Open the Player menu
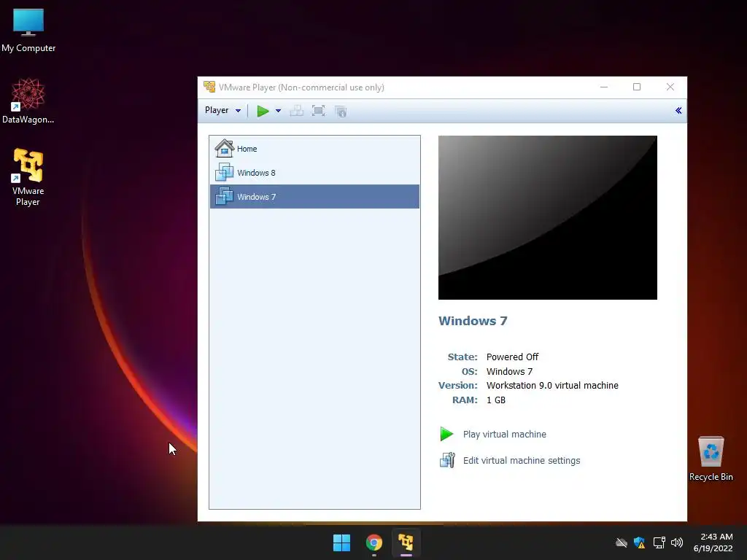Screen dimensions: 747x560 click(222, 111)
